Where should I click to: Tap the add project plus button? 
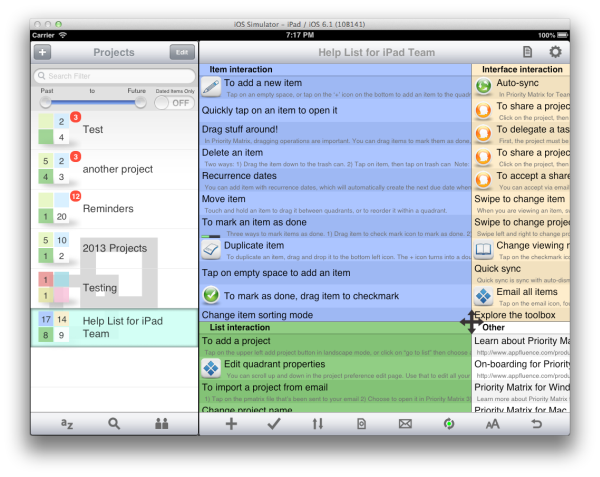43,52
